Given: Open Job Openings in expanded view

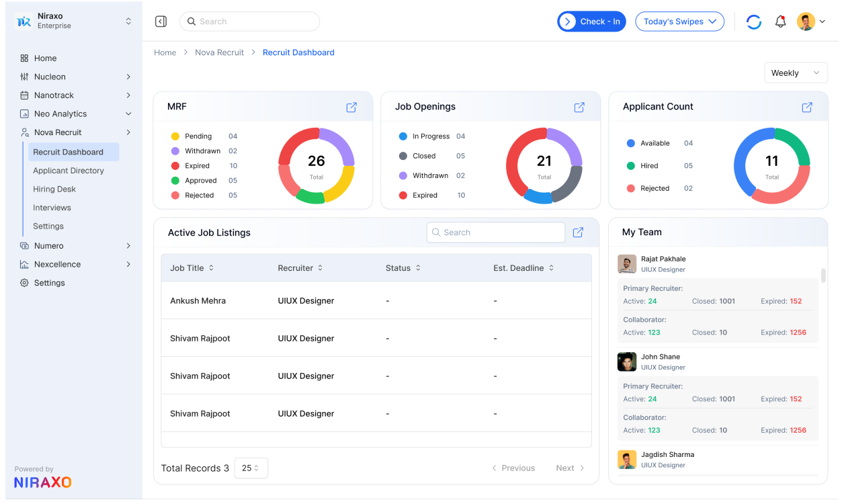Looking at the screenshot, I should coord(579,107).
